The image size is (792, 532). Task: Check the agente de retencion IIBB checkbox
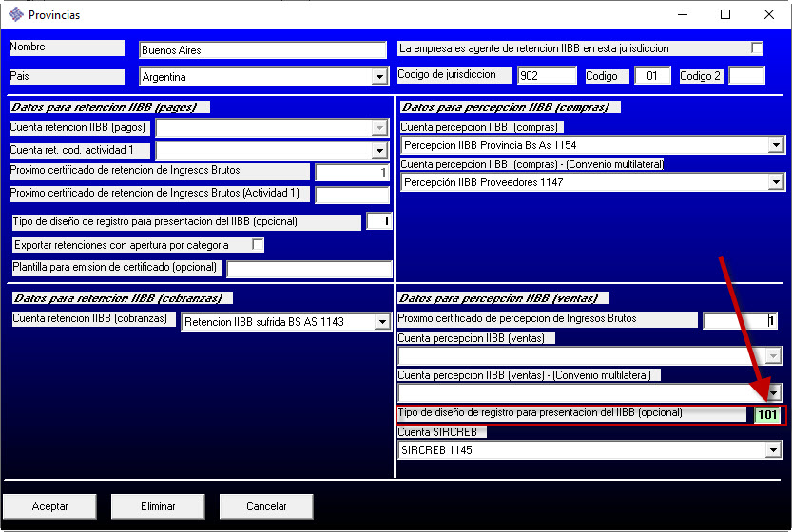coord(757,48)
